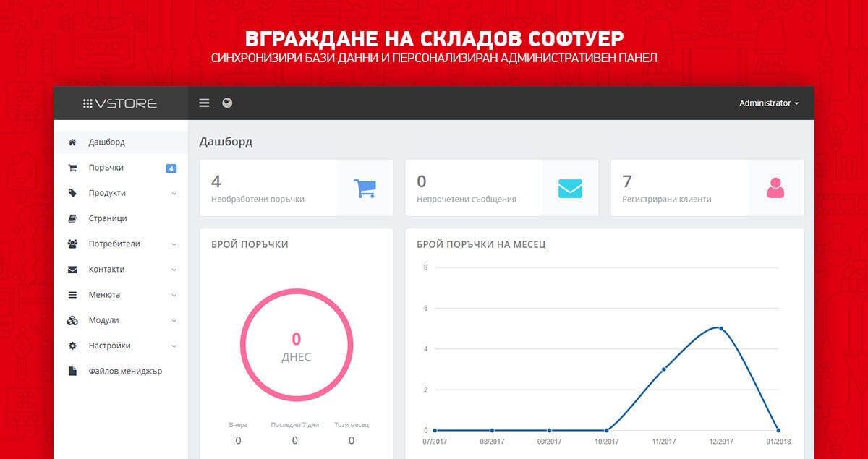The height and width of the screenshot is (459, 868).
Task: Open the Страници menu item
Action: [x=108, y=218]
